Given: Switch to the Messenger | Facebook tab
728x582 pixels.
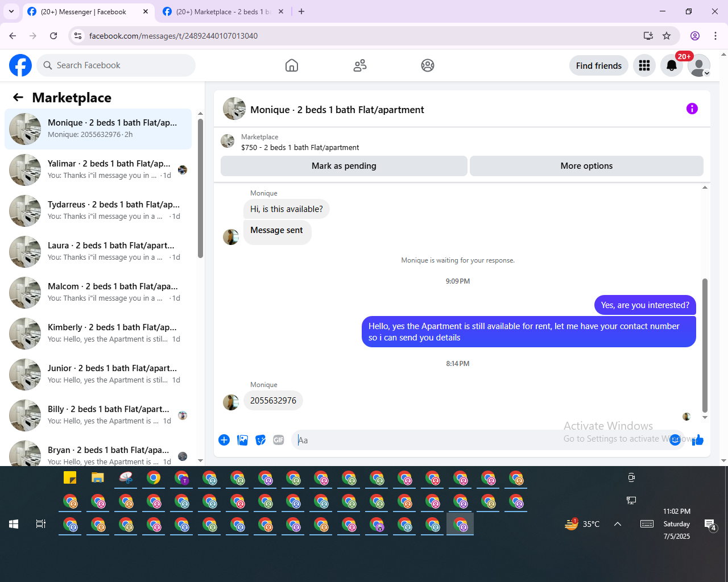Looking at the screenshot, I should point(84,11).
